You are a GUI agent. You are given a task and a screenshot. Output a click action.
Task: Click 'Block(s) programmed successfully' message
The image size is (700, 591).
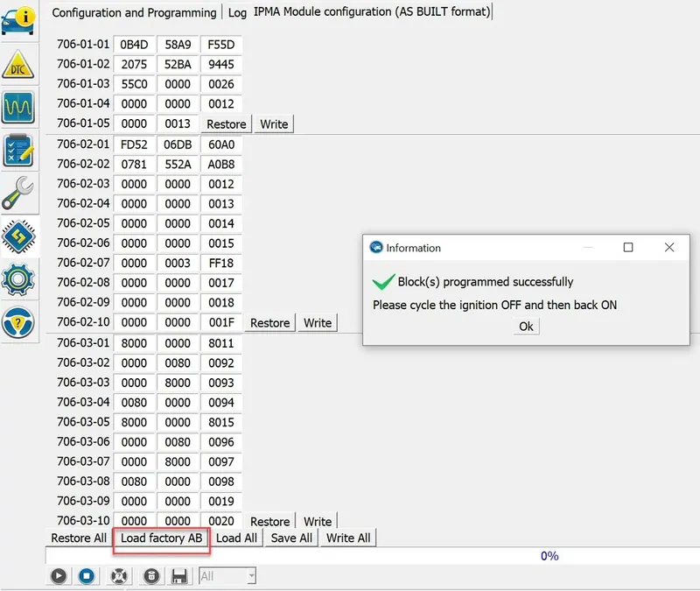(486, 282)
